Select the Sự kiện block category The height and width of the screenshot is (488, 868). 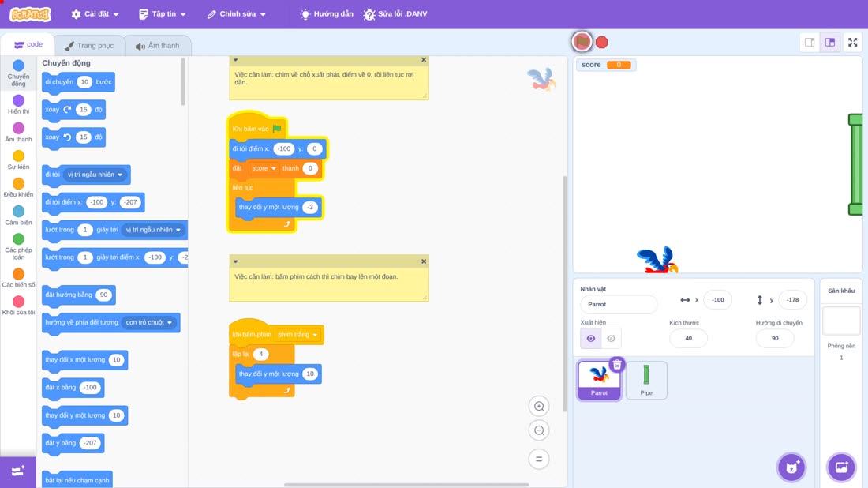coord(18,160)
